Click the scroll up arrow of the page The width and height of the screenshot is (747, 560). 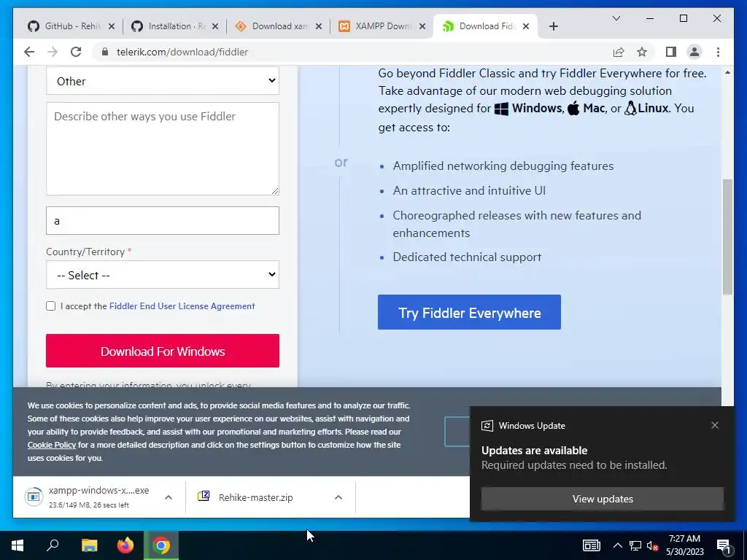(x=727, y=72)
